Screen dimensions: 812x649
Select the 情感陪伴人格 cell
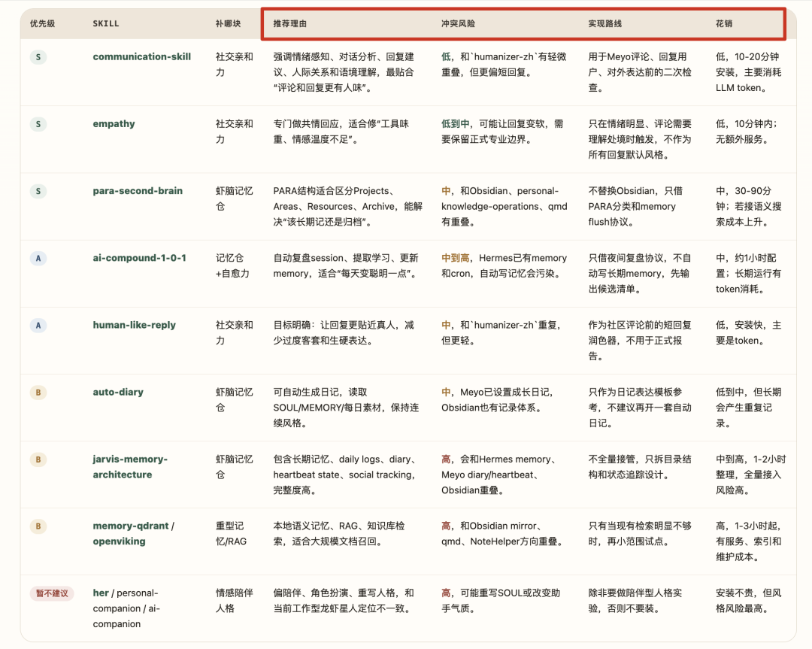(234, 601)
